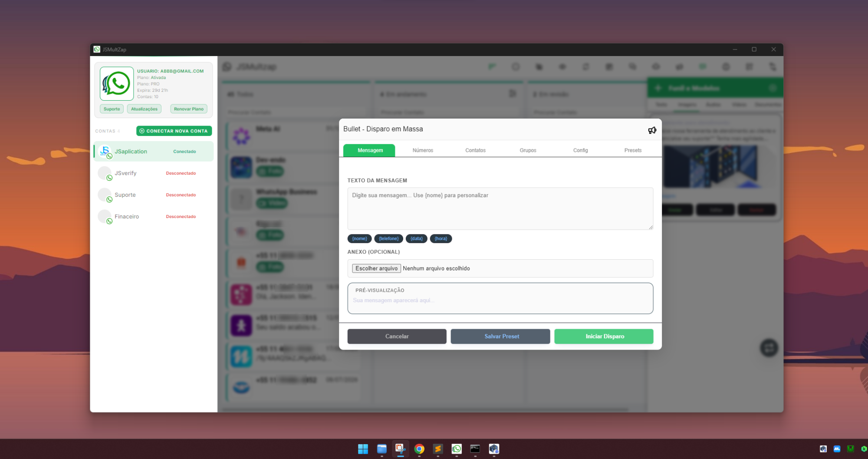Click the dark round floating button bottom-right
This screenshot has height=459, width=868.
(769, 348)
